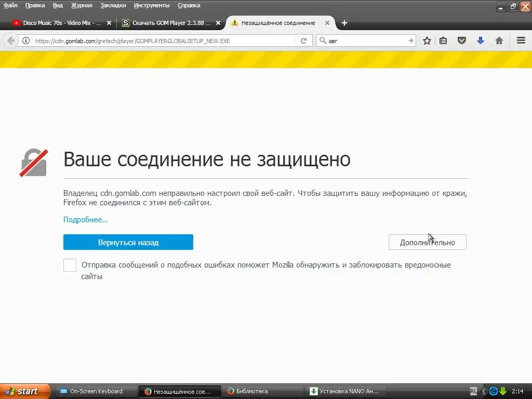This screenshot has height=399, width=532.
Task: Show bookmarks list icon
Action: [x=443, y=41]
